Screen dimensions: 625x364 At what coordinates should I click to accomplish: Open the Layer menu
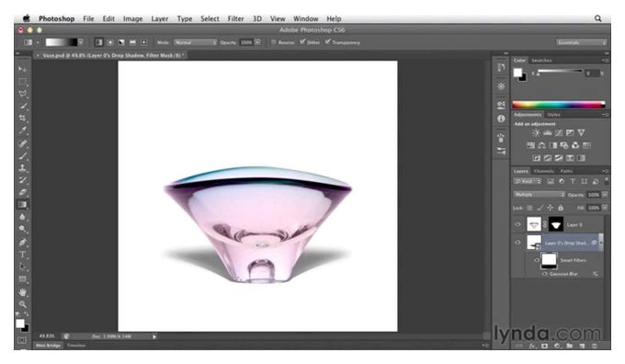(x=159, y=18)
